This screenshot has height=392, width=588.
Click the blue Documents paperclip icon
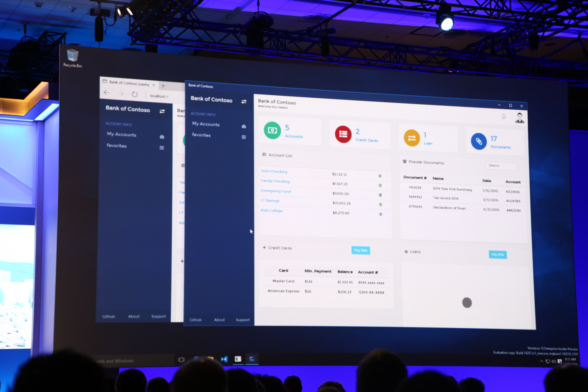[x=479, y=141]
